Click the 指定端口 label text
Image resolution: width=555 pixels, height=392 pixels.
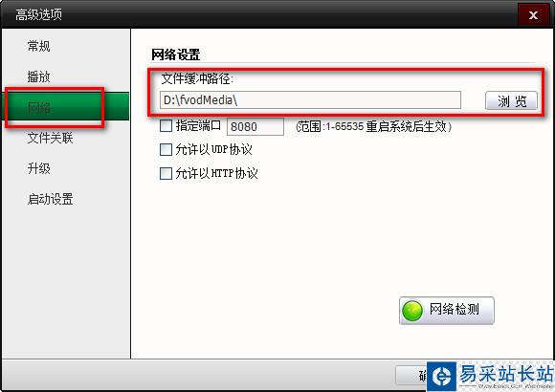(x=198, y=125)
